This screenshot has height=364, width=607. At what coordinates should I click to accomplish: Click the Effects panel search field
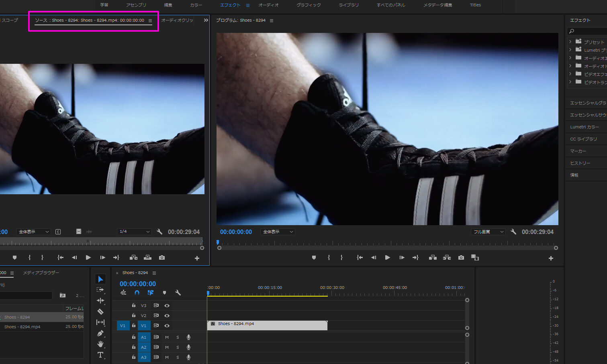587,31
